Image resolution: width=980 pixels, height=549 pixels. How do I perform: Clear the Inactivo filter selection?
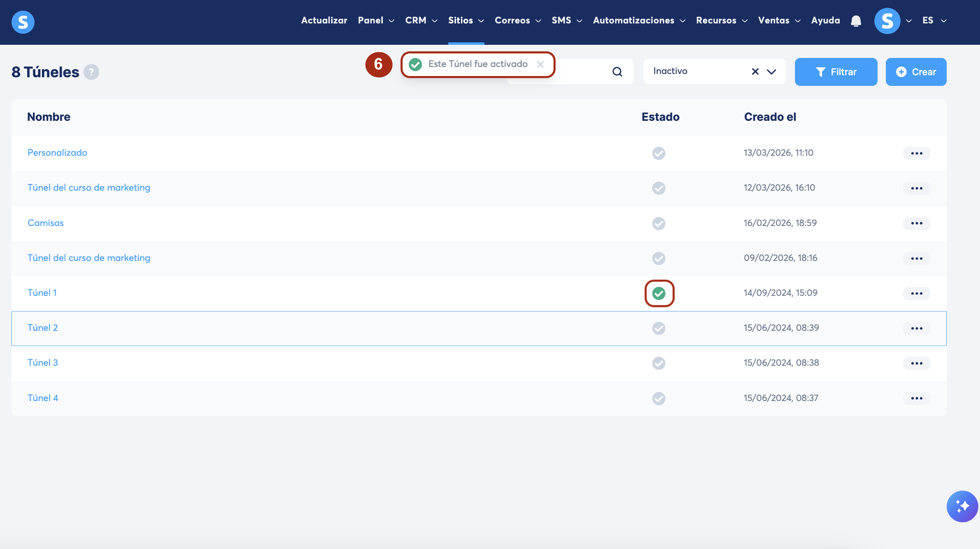tap(755, 72)
